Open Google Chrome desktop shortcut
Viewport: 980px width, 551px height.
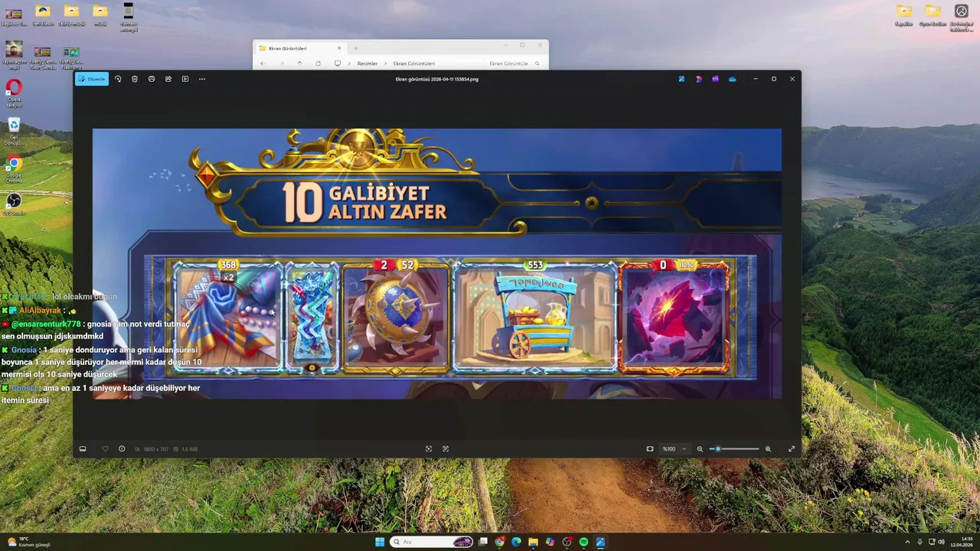coord(14,170)
